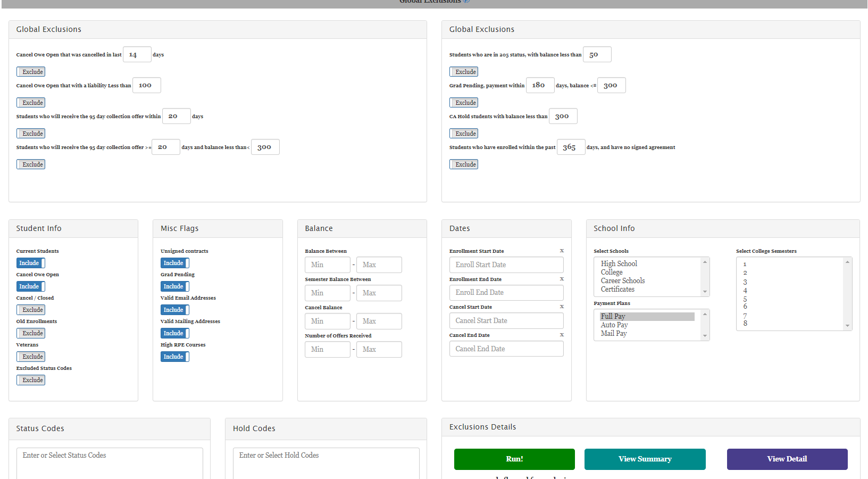868x479 pixels.
Task: Toggle the Old Enrollments Exclude switch
Action: click(x=31, y=333)
